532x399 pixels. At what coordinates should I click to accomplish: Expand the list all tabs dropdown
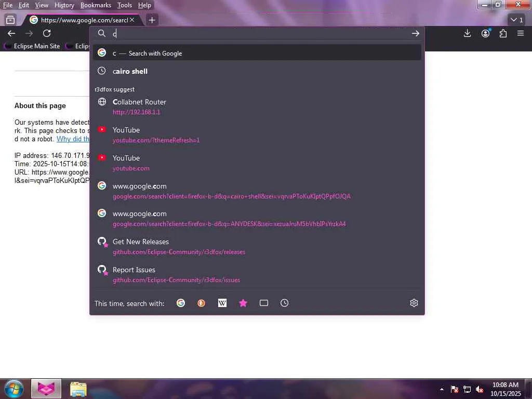(517, 20)
